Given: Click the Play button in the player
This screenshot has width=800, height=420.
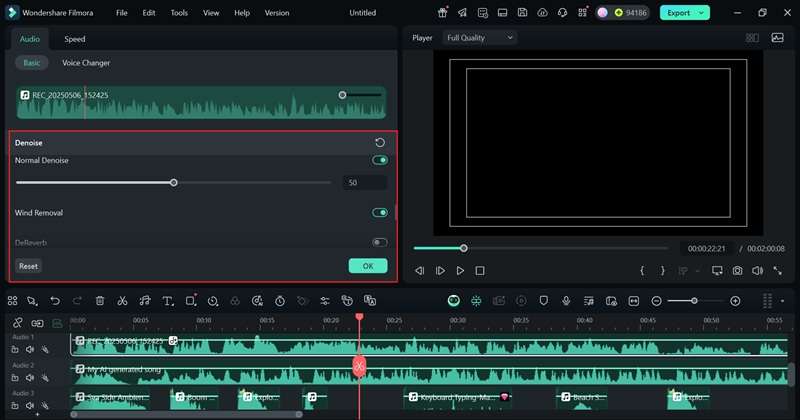Looking at the screenshot, I should (460, 270).
